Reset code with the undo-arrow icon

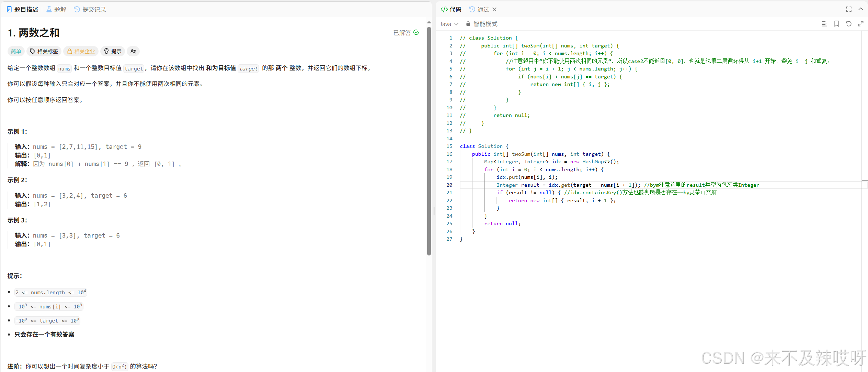click(848, 24)
